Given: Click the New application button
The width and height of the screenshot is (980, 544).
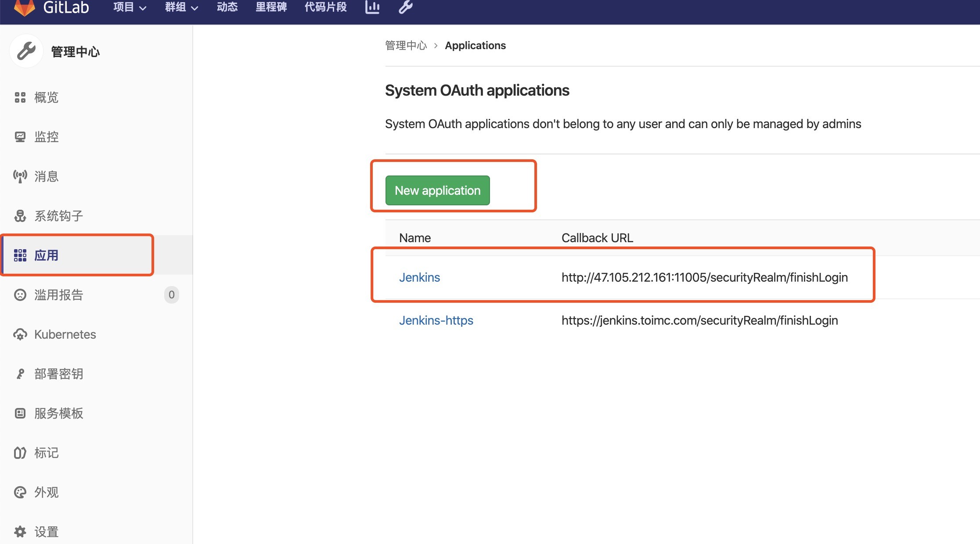Looking at the screenshot, I should pyautogui.click(x=437, y=190).
